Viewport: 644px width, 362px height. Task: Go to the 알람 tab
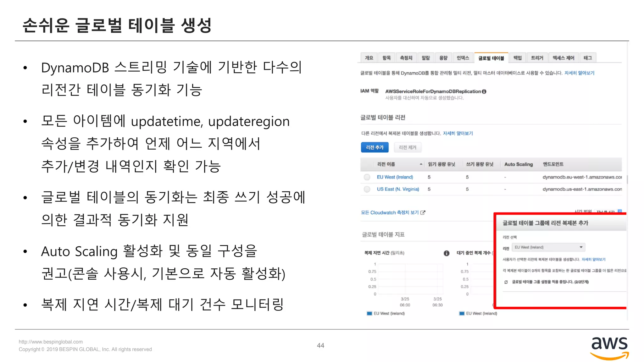tap(426, 58)
